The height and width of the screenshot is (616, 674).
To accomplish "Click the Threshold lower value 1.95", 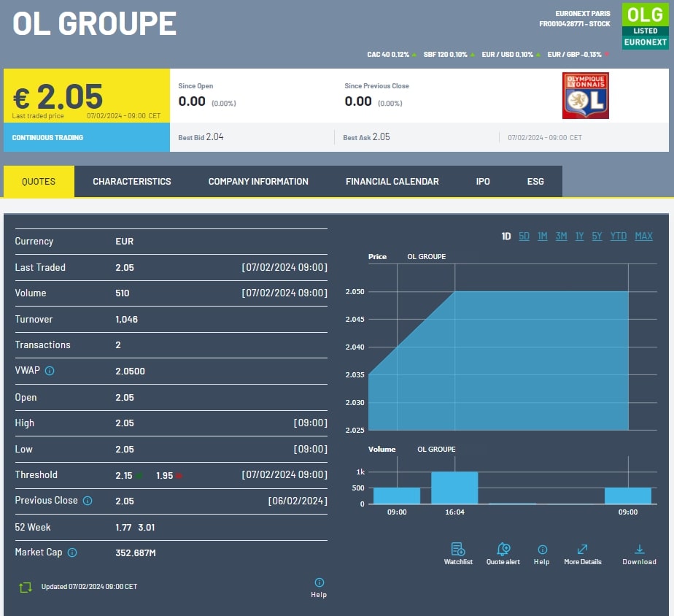I will click(x=165, y=476).
